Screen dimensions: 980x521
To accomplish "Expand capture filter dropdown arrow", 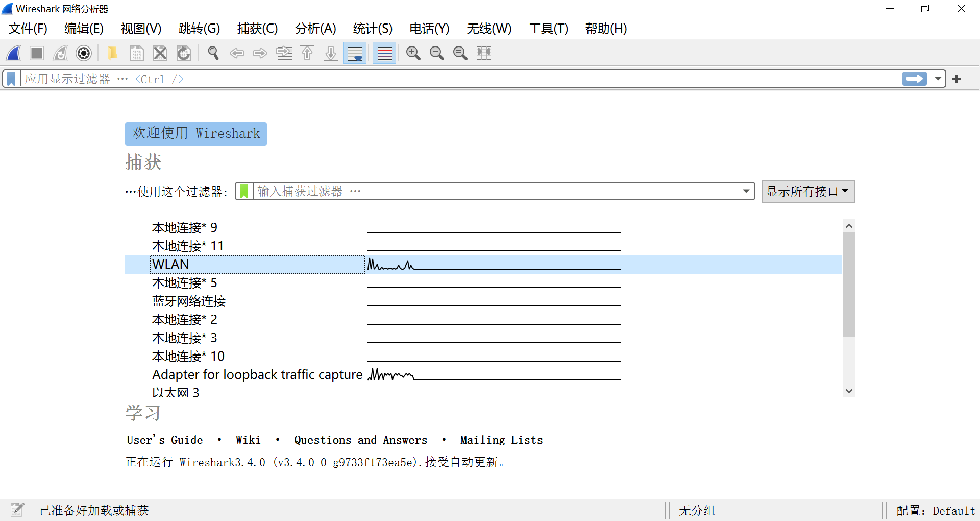I will pos(746,191).
